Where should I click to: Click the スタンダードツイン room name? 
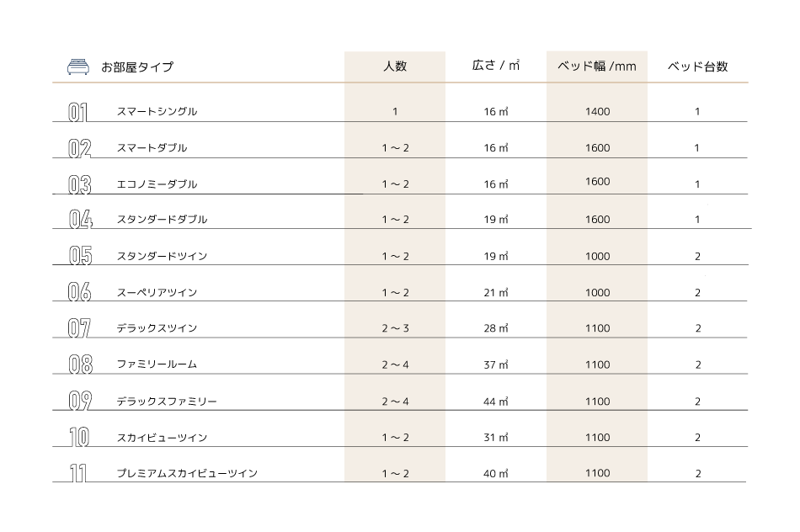pyautogui.click(x=163, y=256)
